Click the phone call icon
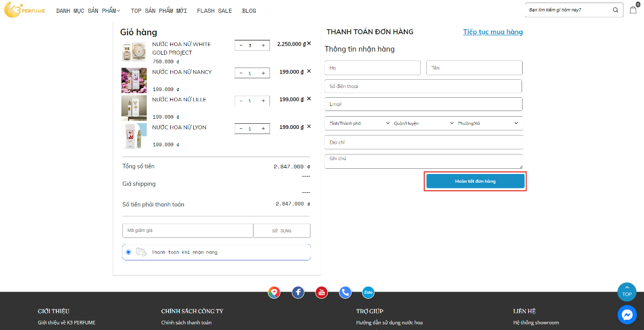644x330 pixels. pos(345,293)
